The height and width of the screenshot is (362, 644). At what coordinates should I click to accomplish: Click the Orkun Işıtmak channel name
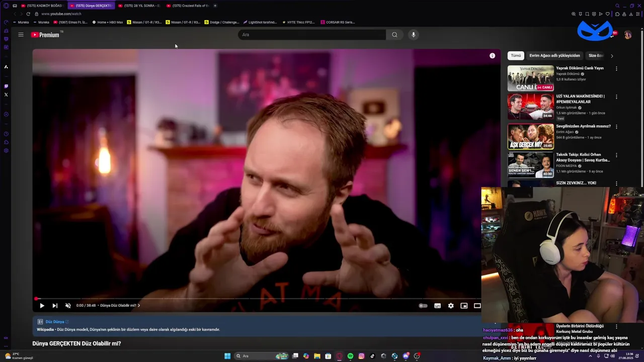pos(567,108)
